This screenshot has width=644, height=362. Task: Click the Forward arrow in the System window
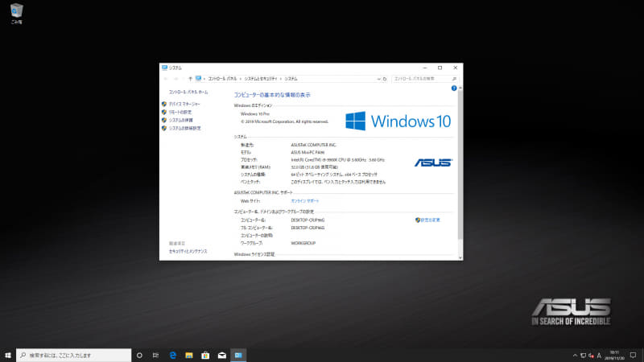pyautogui.click(x=175, y=79)
